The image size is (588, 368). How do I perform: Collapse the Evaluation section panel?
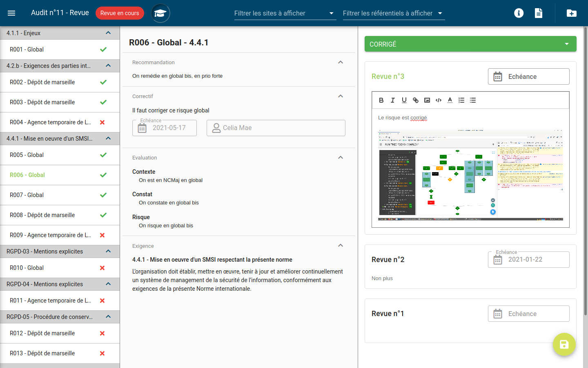pos(340,157)
